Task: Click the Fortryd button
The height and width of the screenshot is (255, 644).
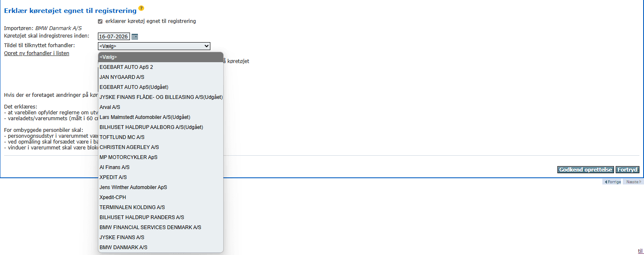Action: (x=627, y=170)
